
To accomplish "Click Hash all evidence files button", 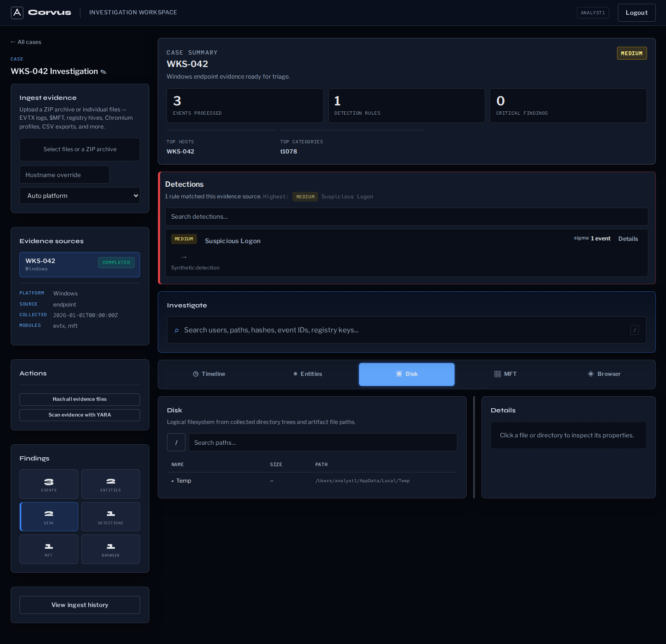I will pyautogui.click(x=80, y=399).
